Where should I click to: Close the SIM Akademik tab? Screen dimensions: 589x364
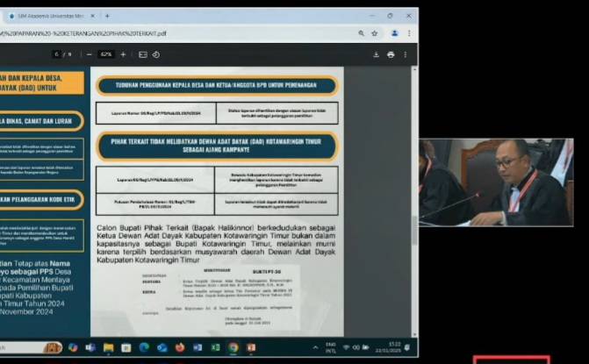point(92,16)
